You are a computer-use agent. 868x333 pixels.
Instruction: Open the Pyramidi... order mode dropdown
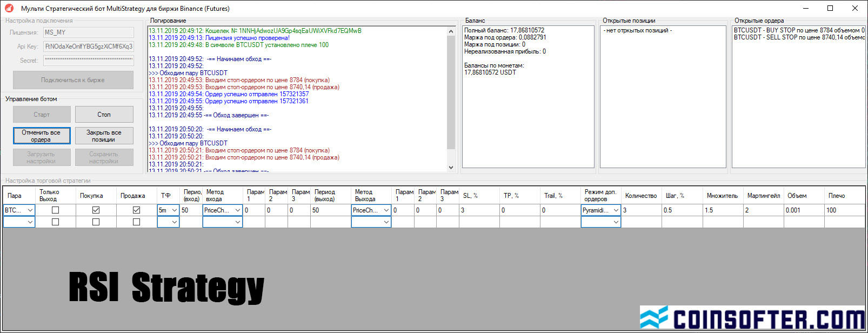601,210
